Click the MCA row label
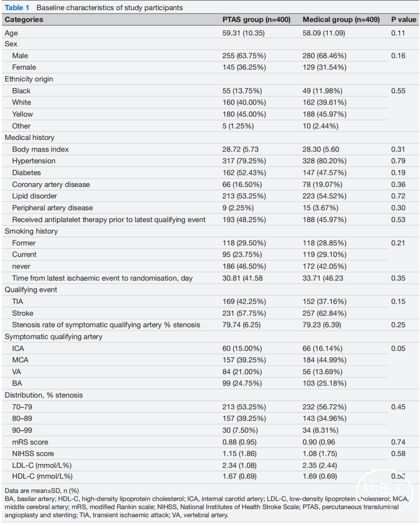 pyautogui.click(x=20, y=360)
